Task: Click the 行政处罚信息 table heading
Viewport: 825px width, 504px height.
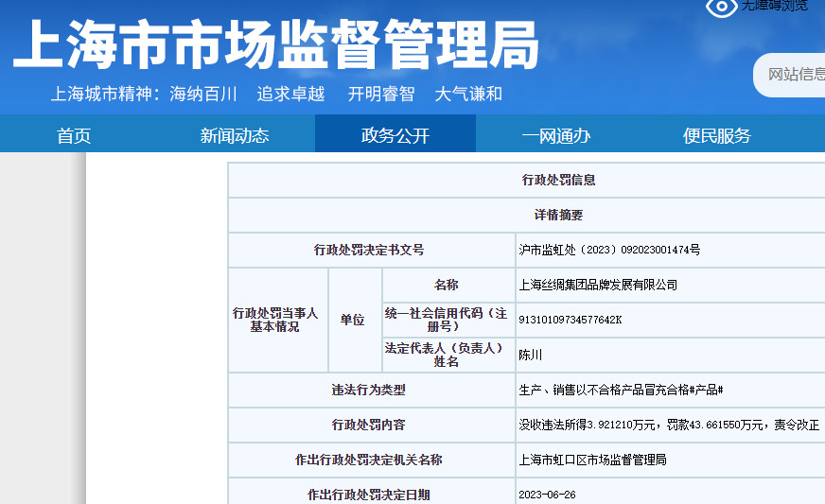Action: 558,180
